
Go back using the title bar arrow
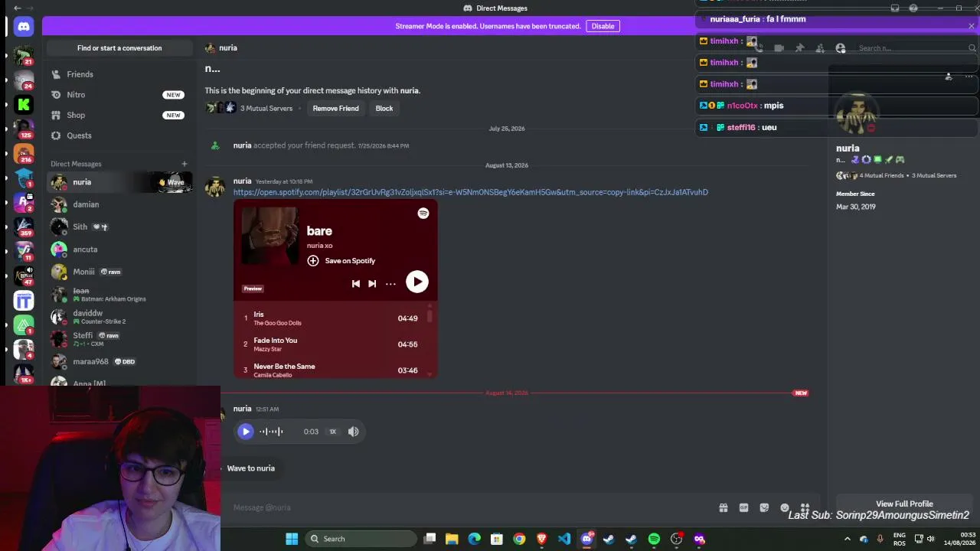pos(18,8)
